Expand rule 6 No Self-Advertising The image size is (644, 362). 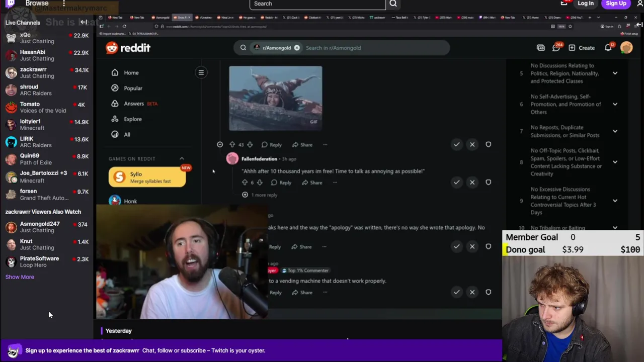615,104
